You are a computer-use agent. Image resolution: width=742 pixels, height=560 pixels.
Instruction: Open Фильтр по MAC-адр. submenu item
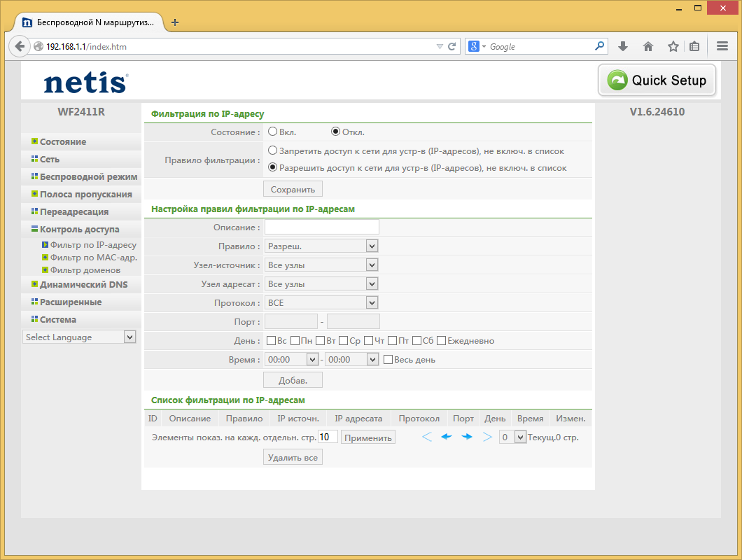coord(94,258)
